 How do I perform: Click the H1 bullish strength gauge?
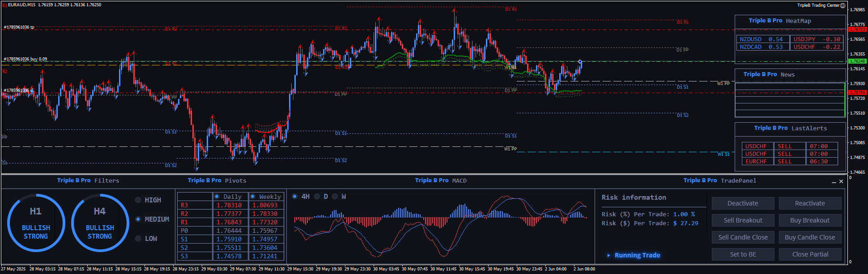36,223
